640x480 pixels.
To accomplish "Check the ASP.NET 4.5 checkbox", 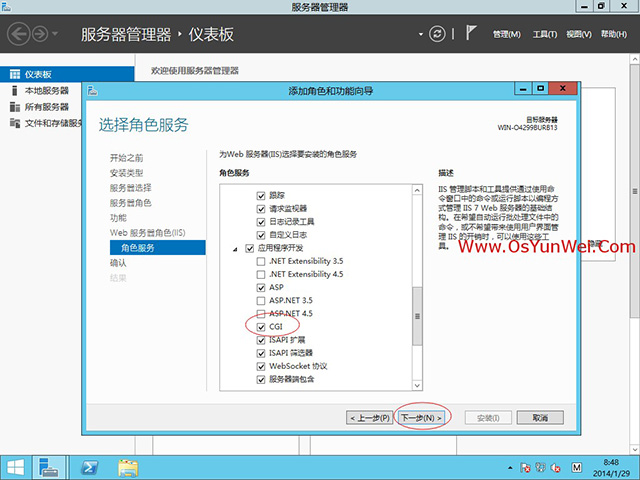I will [261, 314].
